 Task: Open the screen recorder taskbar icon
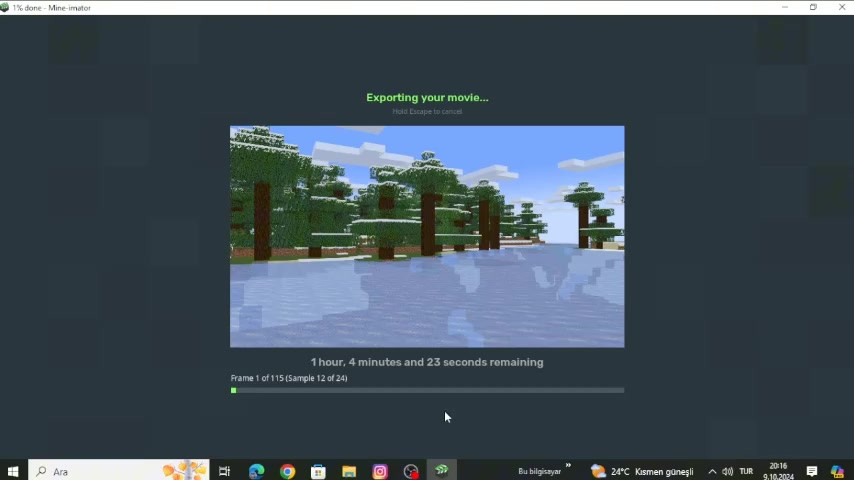tap(411, 471)
